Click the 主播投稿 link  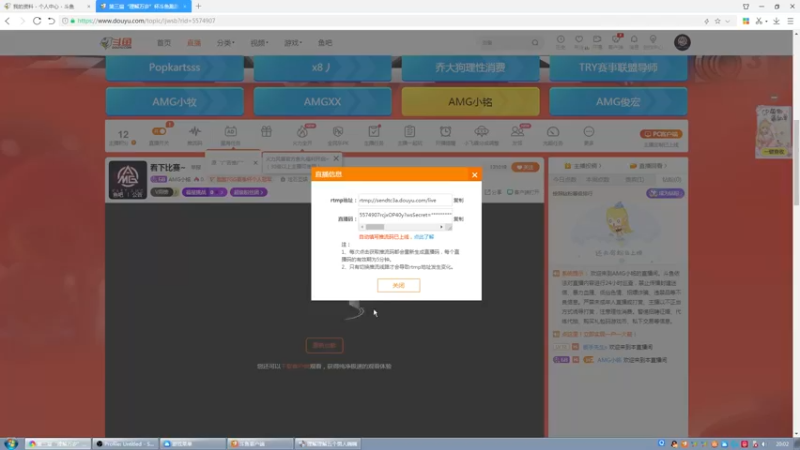tap(583, 166)
